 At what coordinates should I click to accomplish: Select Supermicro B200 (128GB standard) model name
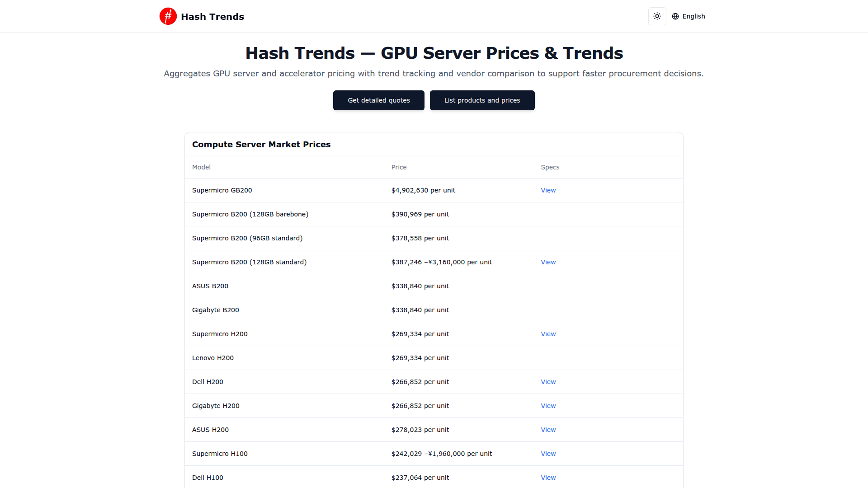249,262
